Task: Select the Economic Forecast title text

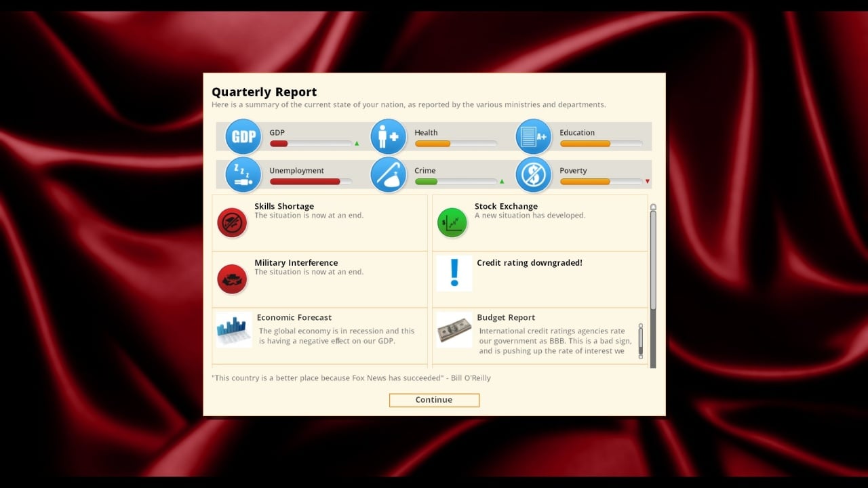Action: pyautogui.click(x=294, y=317)
